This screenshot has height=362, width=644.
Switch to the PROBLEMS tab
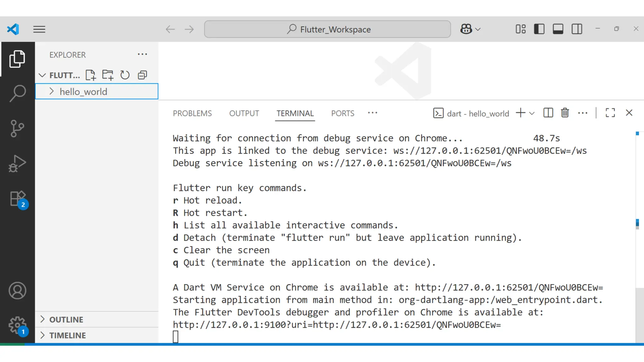click(192, 113)
